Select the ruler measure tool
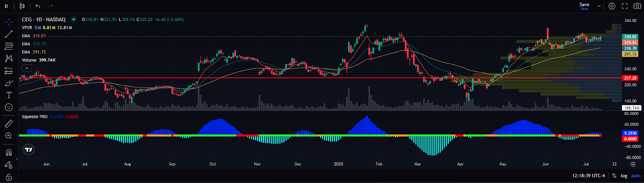 [8, 123]
